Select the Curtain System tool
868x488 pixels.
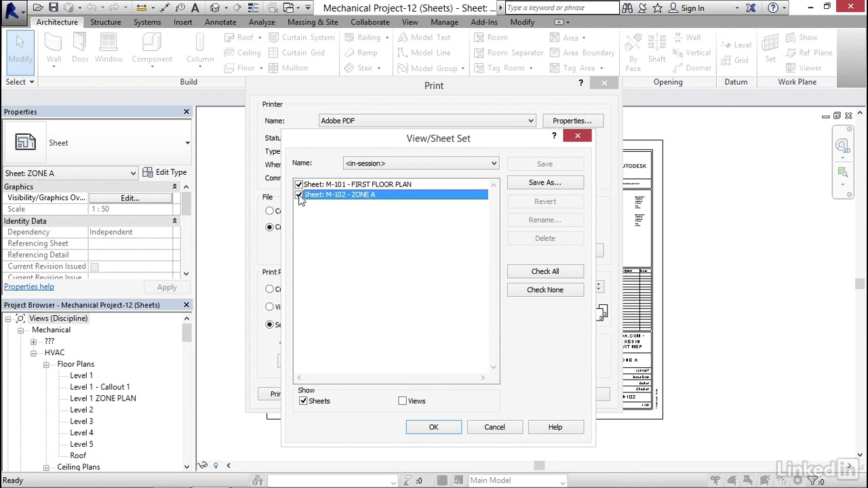pos(301,37)
